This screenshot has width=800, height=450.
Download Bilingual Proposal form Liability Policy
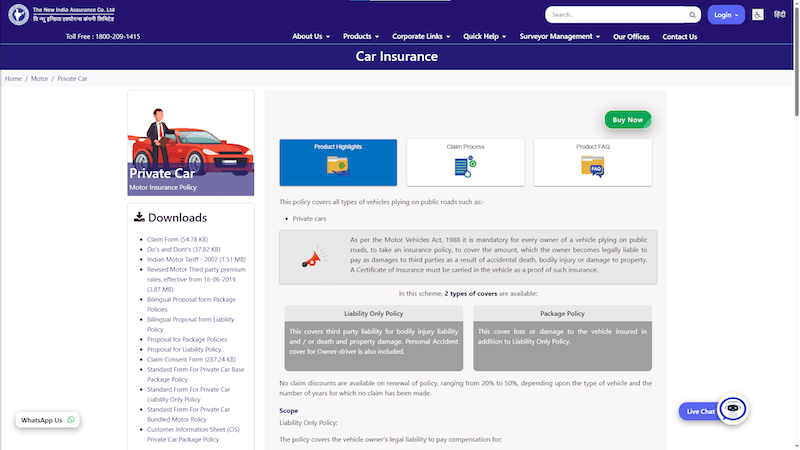190,324
